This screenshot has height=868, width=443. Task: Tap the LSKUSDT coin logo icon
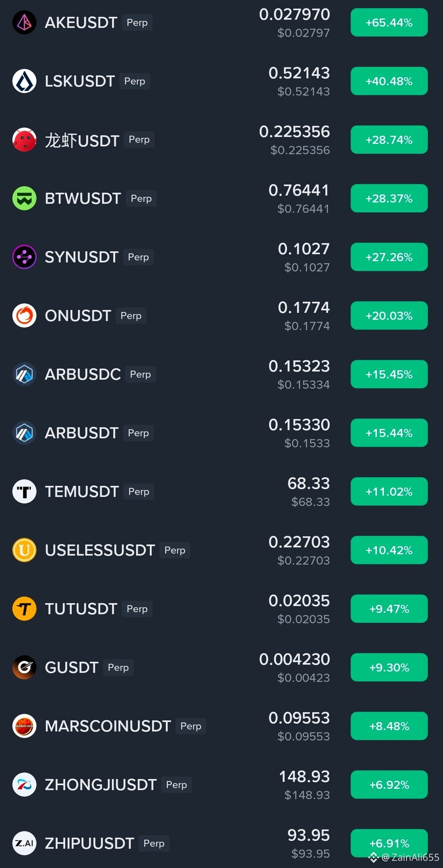(x=25, y=81)
